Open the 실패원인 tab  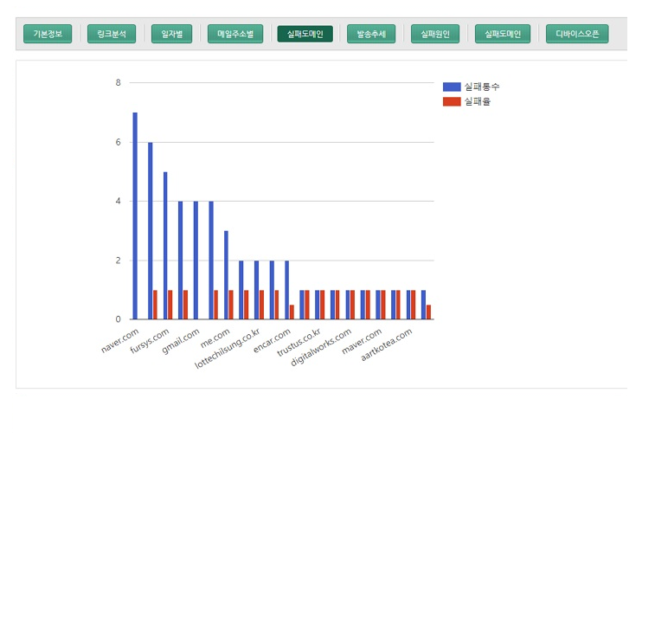[x=435, y=34]
